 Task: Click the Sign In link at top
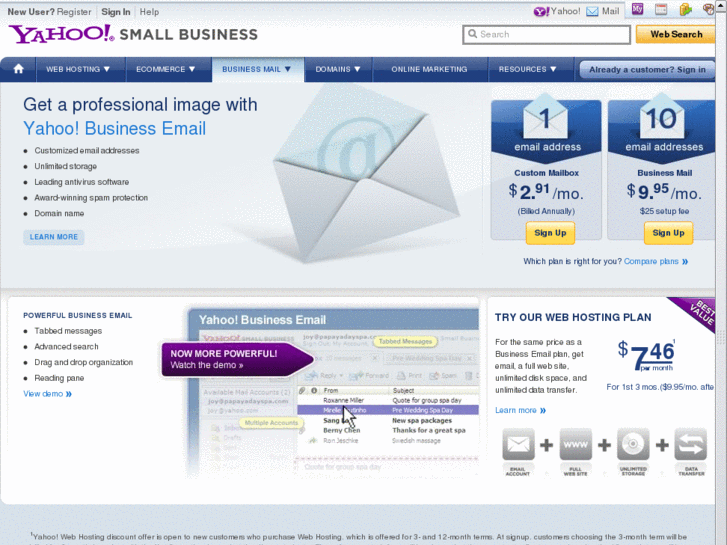click(x=115, y=12)
